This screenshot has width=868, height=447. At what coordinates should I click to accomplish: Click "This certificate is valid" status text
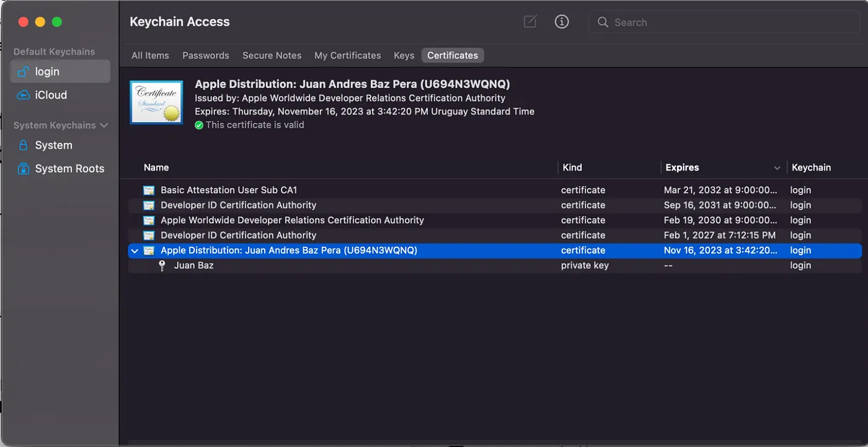(x=255, y=125)
